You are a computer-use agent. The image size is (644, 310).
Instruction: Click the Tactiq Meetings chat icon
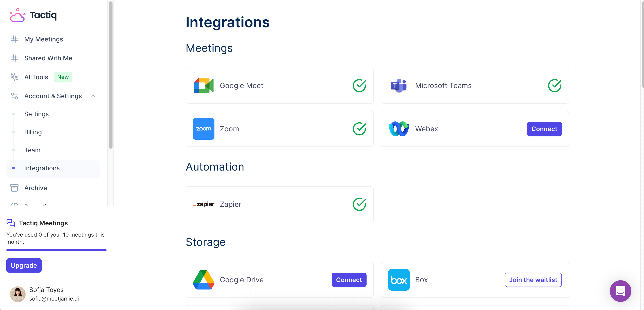[x=11, y=223]
